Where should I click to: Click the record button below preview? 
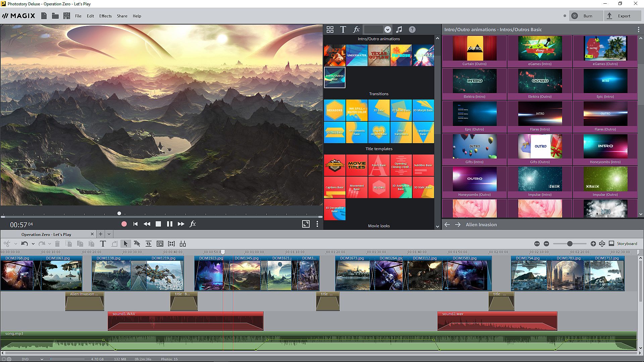[124, 224]
